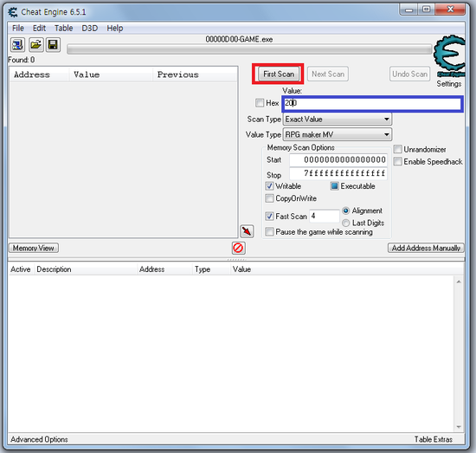Open Settings via the Cheat Engine logo
Screen dimensions: 476x453
449,56
